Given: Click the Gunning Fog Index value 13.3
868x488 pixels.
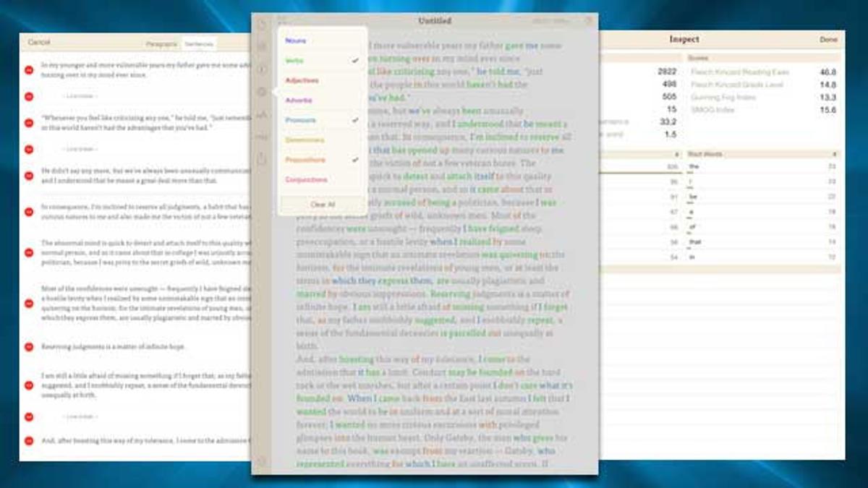Looking at the screenshot, I should (x=827, y=98).
